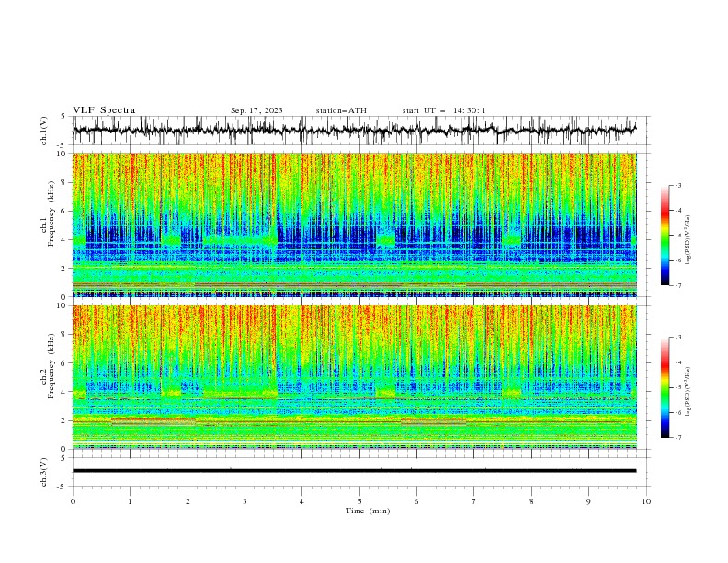
Task: Click time axis tick label "5"
Action: click(359, 501)
